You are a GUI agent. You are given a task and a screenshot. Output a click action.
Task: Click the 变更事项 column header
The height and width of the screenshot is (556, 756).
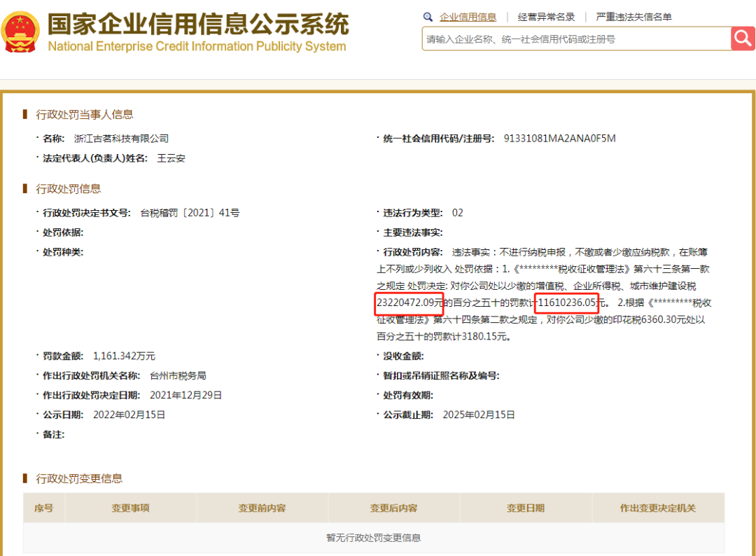tap(131, 508)
